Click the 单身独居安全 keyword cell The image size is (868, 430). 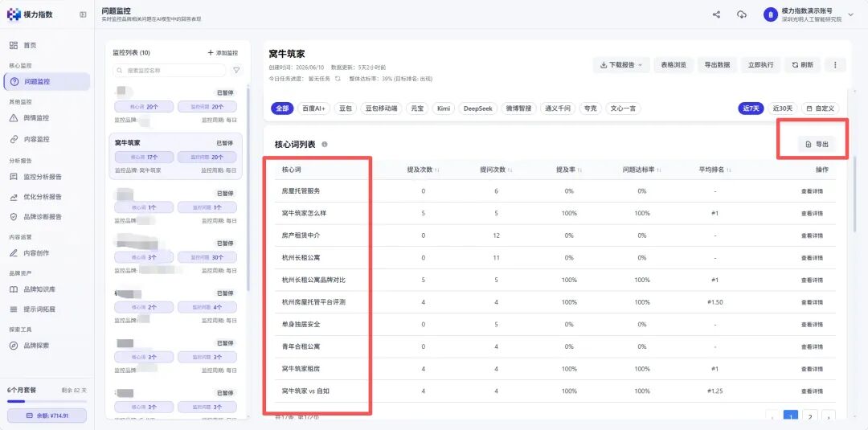pyautogui.click(x=301, y=324)
